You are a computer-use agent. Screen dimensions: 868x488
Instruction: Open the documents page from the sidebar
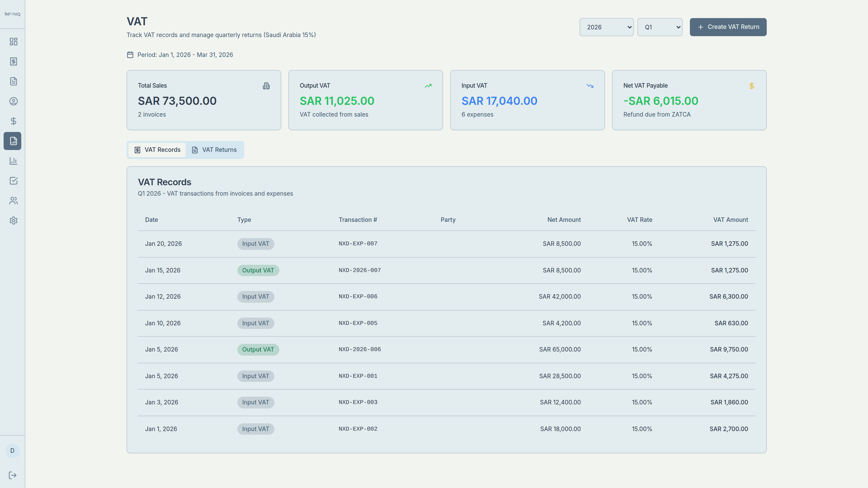pyautogui.click(x=14, y=81)
